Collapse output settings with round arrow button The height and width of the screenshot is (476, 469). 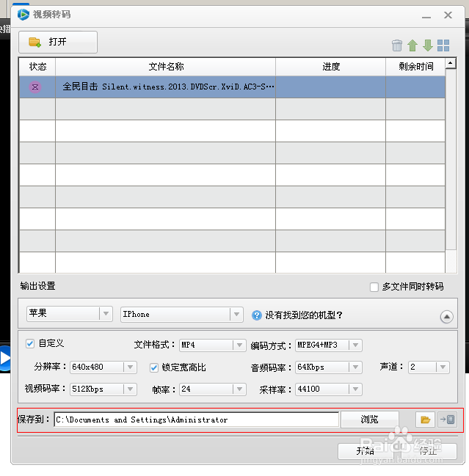pos(446,317)
